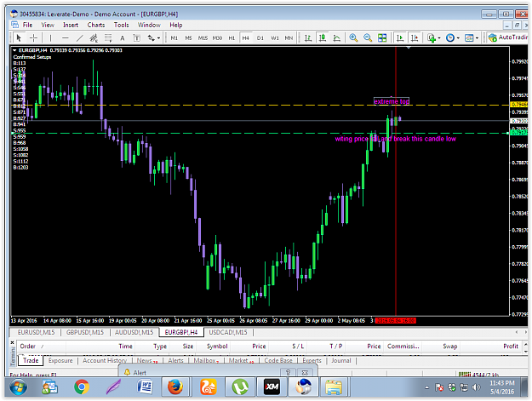Open the Account History tab

pyautogui.click(x=105, y=360)
